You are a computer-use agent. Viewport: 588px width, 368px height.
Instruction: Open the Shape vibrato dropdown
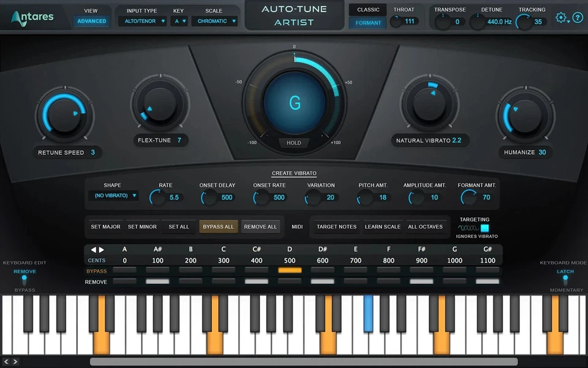point(114,195)
